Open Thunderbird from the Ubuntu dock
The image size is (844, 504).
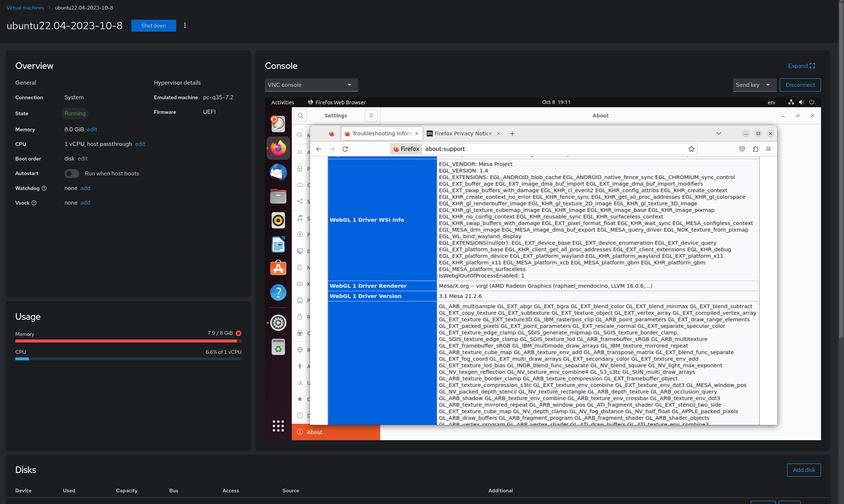coord(278,172)
